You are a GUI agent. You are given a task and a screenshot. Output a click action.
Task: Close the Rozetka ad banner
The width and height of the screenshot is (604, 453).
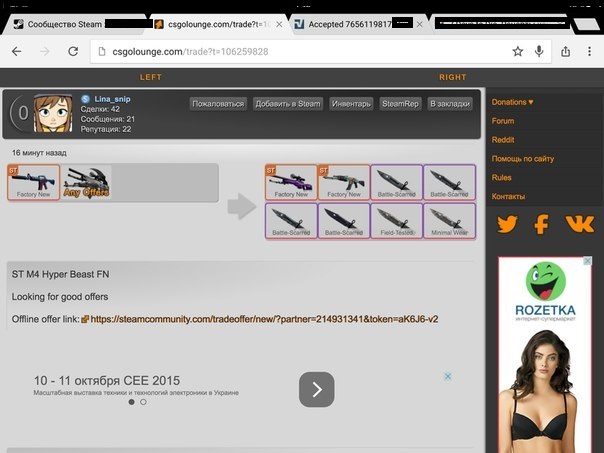[587, 261]
